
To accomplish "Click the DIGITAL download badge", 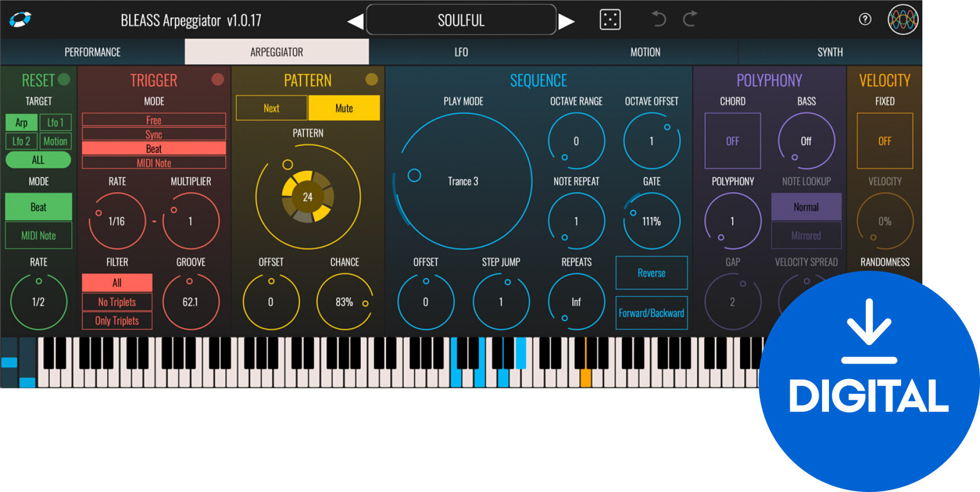I will point(869,381).
